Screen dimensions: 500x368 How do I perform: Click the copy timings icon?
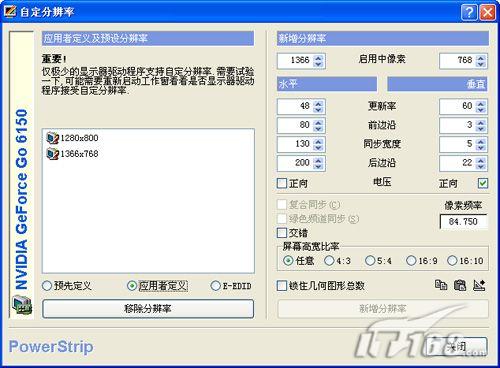tap(441, 285)
